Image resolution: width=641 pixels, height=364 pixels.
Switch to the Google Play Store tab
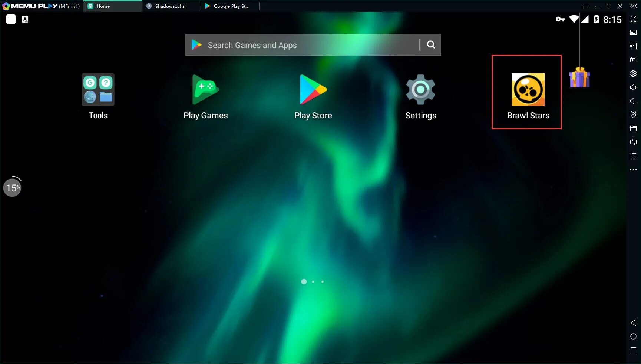coord(230,6)
